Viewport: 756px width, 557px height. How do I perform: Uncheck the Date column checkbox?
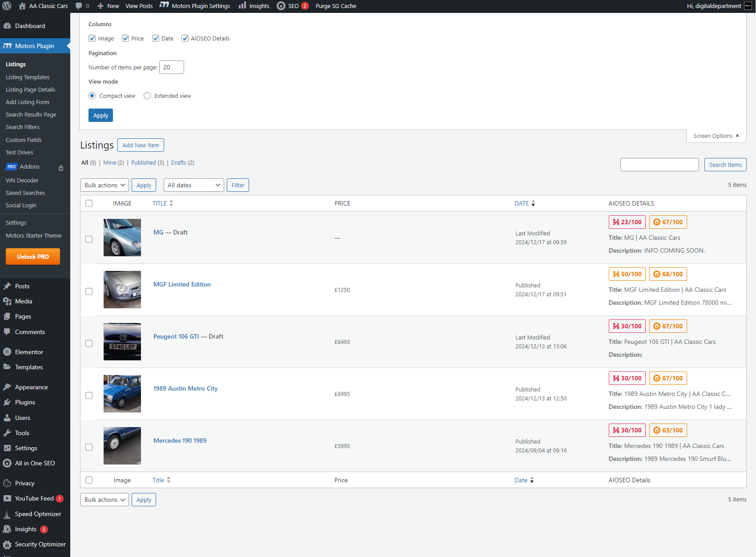coord(156,38)
